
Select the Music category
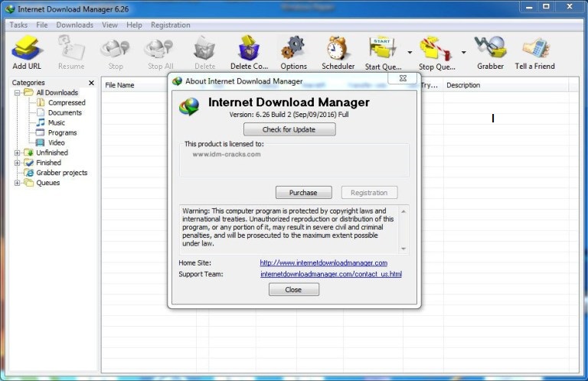[56, 123]
